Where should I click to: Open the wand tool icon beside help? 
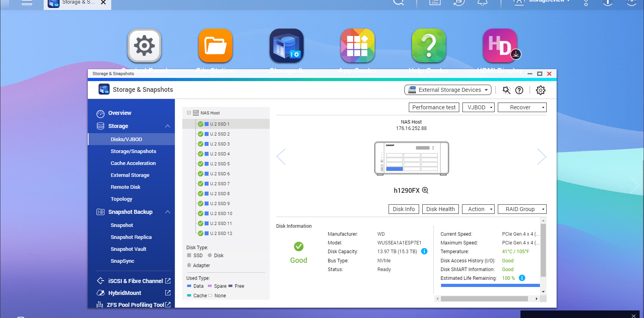click(507, 90)
